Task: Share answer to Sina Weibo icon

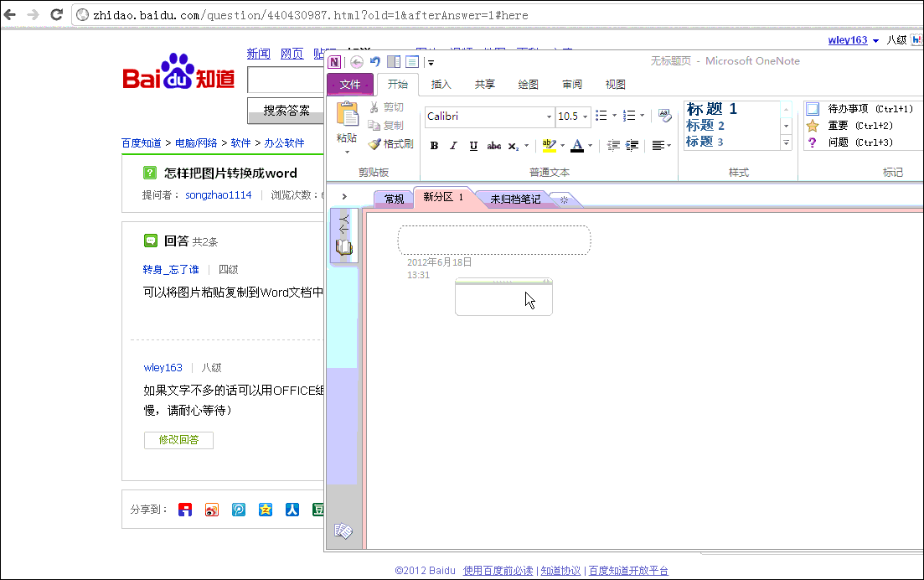Action: pos(212,510)
